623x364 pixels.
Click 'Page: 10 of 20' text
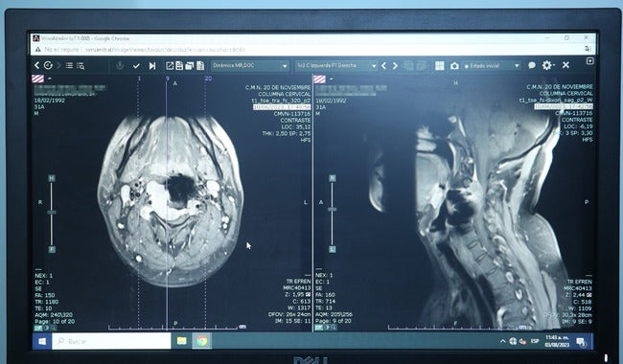pyautogui.click(x=55, y=322)
